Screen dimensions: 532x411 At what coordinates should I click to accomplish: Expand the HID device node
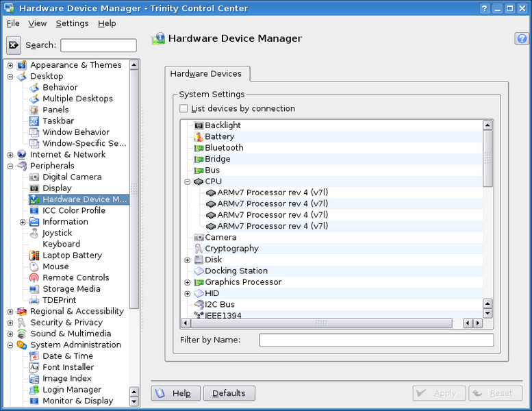(188, 294)
